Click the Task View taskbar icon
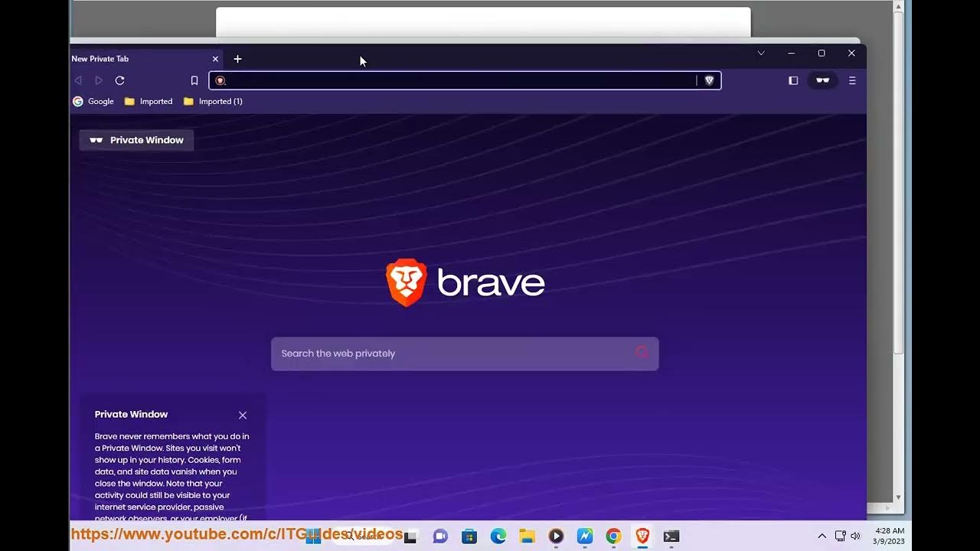980x551 pixels. (411, 536)
